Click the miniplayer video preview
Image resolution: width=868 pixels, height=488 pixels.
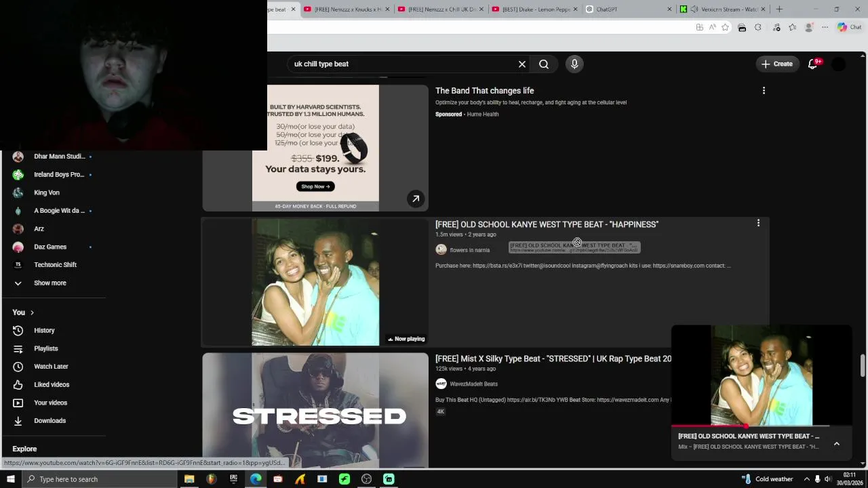[762, 375]
